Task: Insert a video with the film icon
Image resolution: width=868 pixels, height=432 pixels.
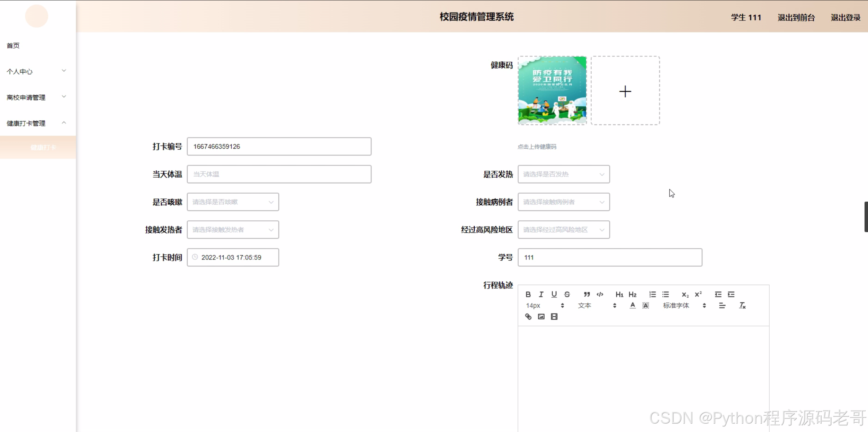Action: click(554, 317)
